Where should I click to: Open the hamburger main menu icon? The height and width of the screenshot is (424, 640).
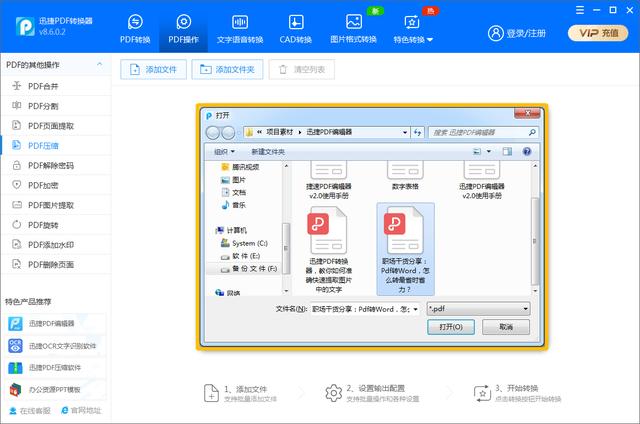point(580,10)
